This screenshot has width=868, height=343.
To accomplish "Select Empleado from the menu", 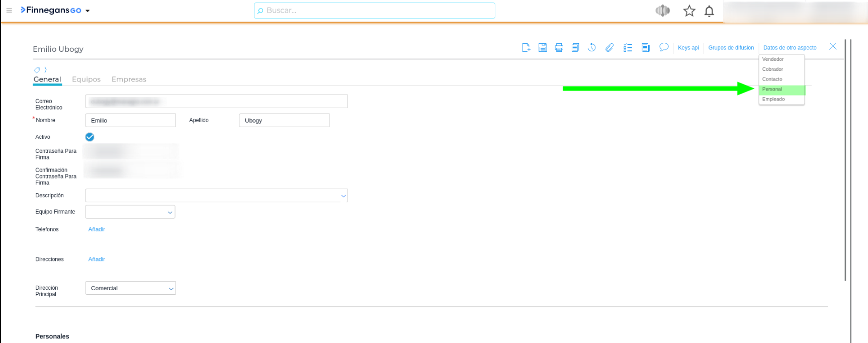I will point(782,100).
